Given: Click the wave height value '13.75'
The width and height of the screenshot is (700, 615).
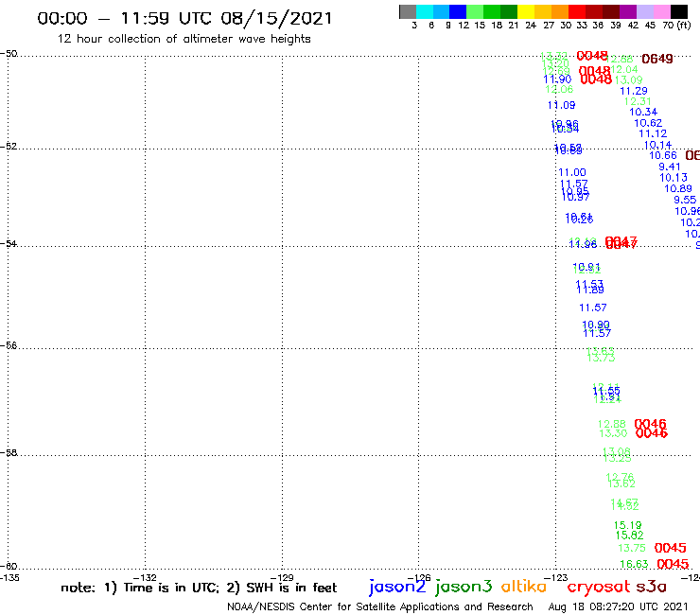Looking at the screenshot, I should 632,548.
